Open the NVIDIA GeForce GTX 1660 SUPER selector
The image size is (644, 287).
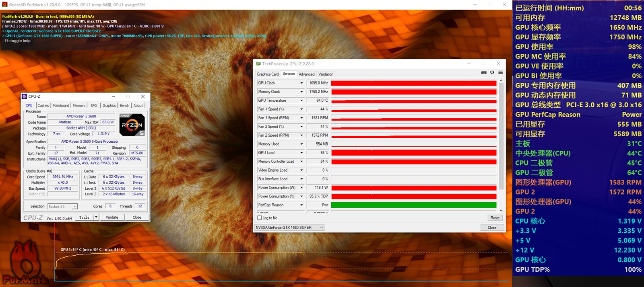point(289,228)
